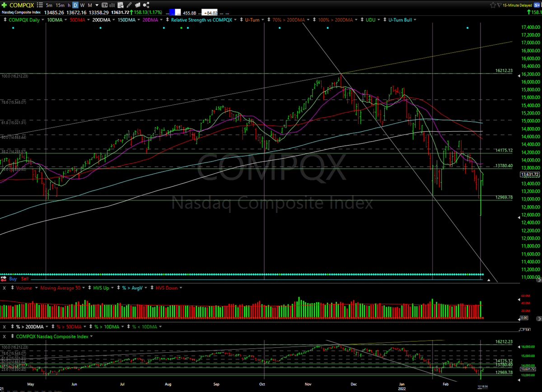Click the reorder arrows before HVS Down
The image size is (542, 392).
[152, 288]
